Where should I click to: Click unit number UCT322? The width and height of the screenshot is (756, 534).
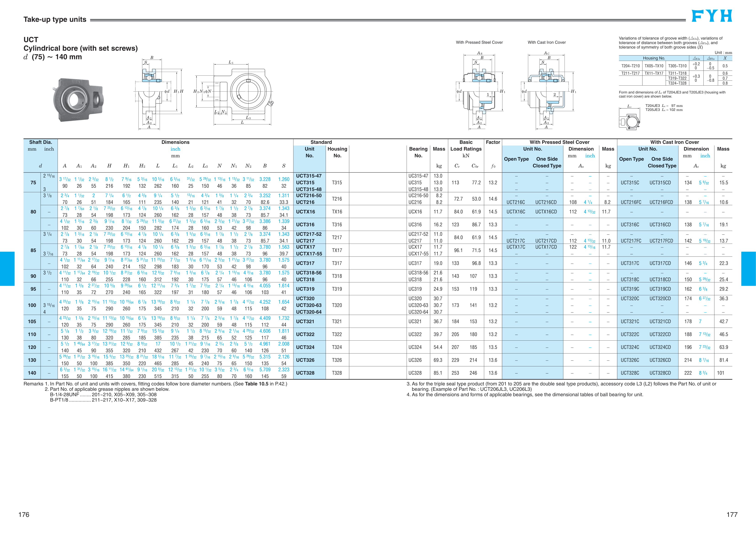(305, 334)
